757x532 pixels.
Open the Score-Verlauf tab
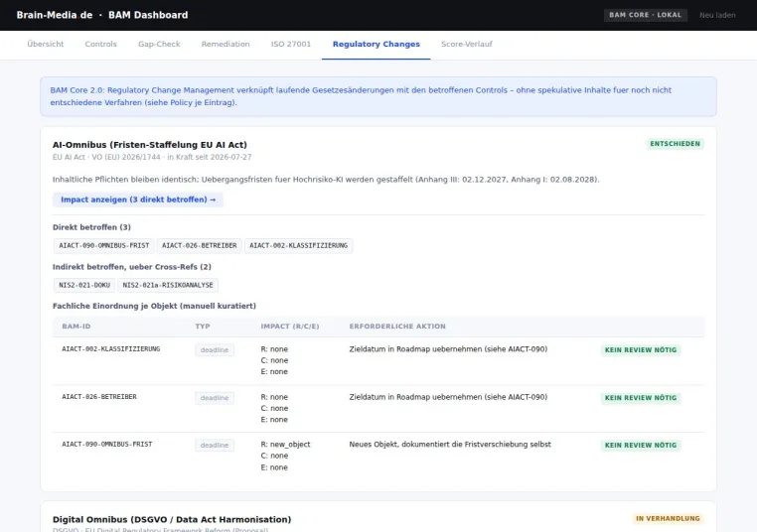(x=466, y=44)
